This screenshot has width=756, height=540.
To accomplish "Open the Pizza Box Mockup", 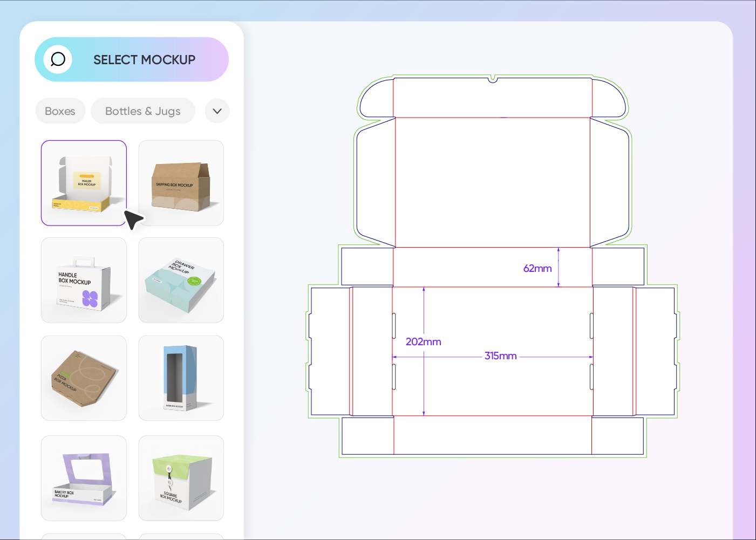I will point(84,378).
